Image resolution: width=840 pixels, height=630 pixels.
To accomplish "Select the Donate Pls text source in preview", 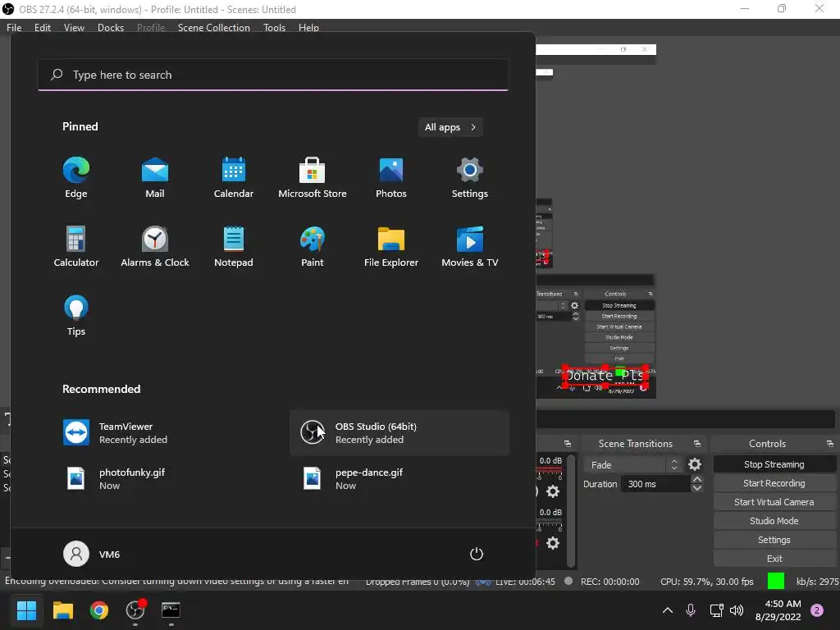I will pyautogui.click(x=605, y=376).
